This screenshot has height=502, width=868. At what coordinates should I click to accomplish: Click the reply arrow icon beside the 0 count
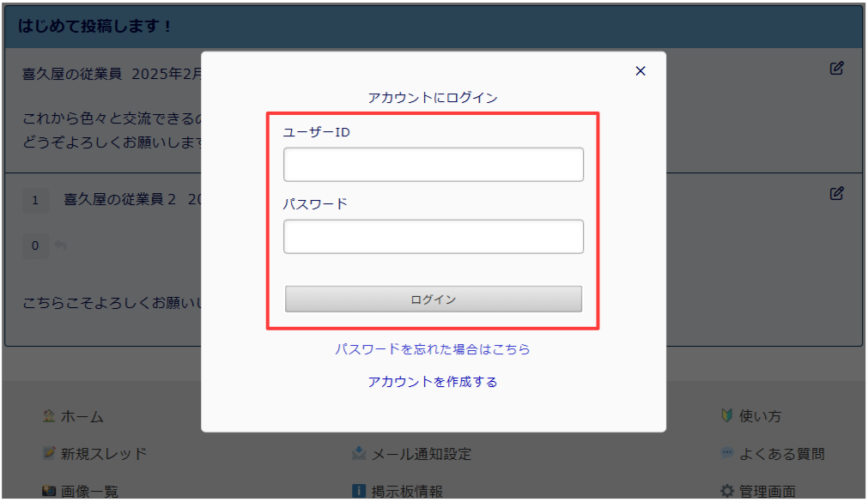[x=60, y=246]
